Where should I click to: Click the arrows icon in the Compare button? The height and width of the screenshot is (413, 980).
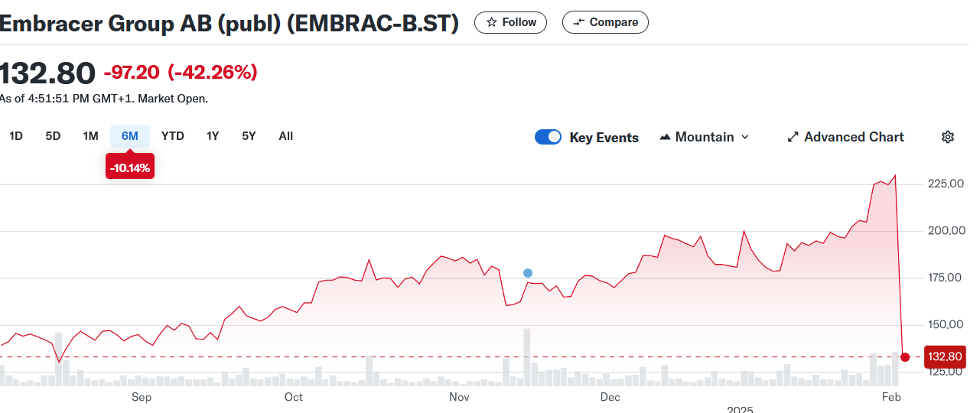coord(579,22)
